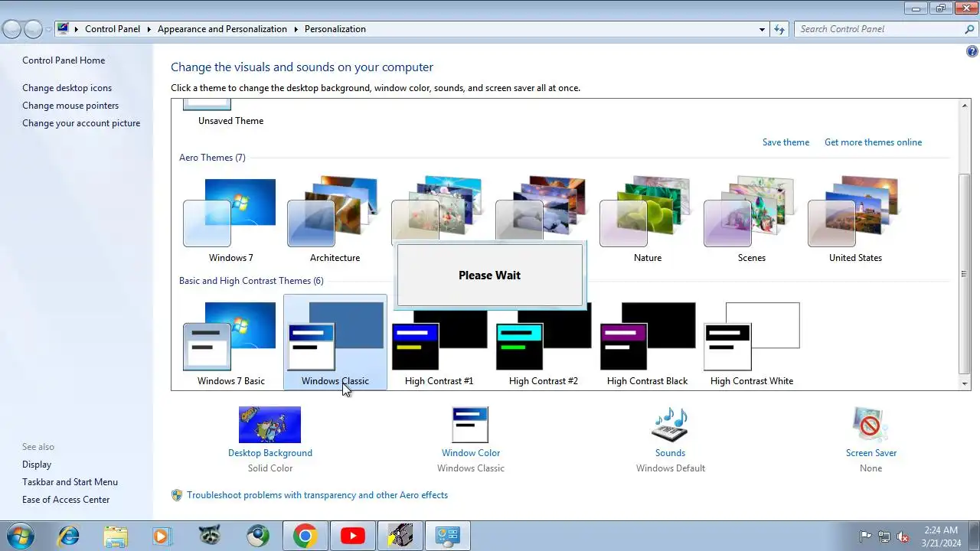This screenshot has height=551, width=980.
Task: Click the Save theme link
Action: [x=786, y=142]
